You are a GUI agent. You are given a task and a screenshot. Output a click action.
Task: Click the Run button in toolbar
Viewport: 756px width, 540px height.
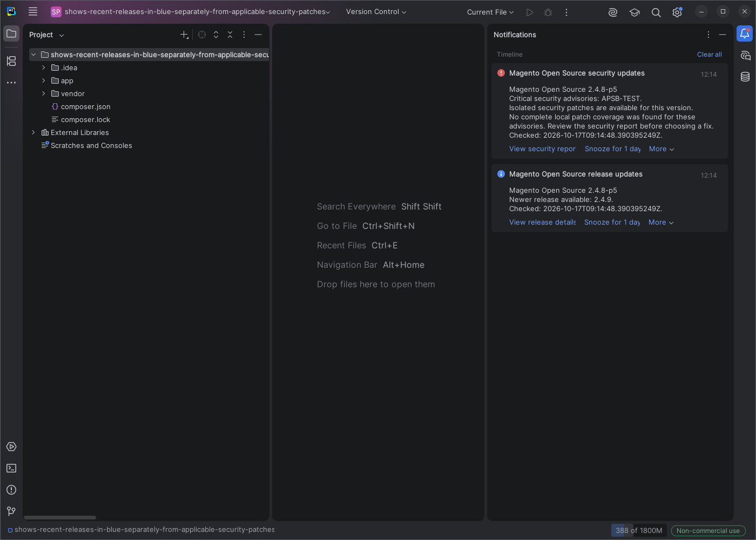[x=530, y=12]
